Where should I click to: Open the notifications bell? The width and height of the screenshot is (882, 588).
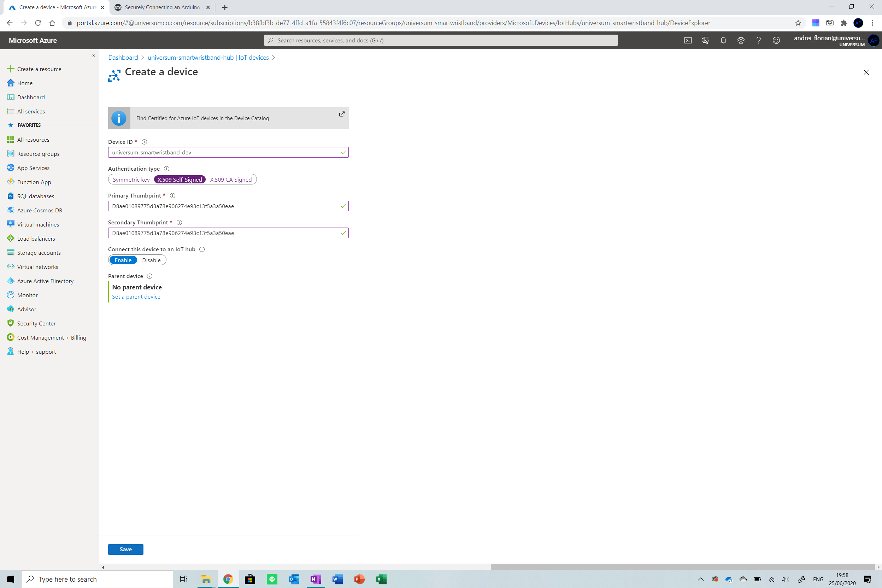[723, 40]
